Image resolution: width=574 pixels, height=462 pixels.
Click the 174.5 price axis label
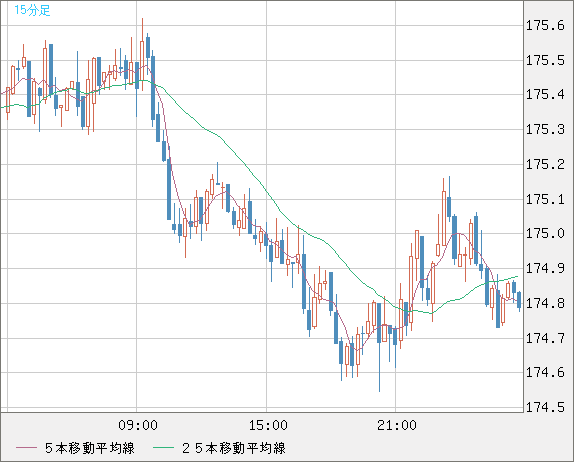click(x=545, y=407)
